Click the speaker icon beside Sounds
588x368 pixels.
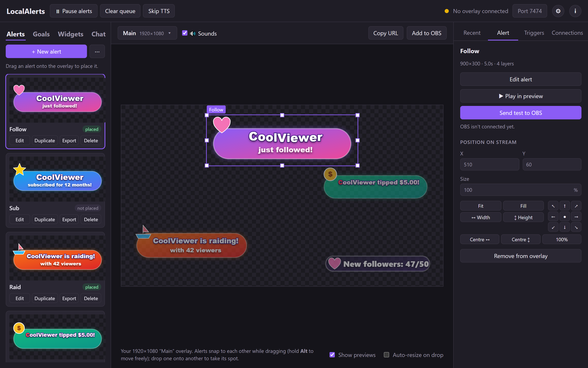[x=193, y=33]
